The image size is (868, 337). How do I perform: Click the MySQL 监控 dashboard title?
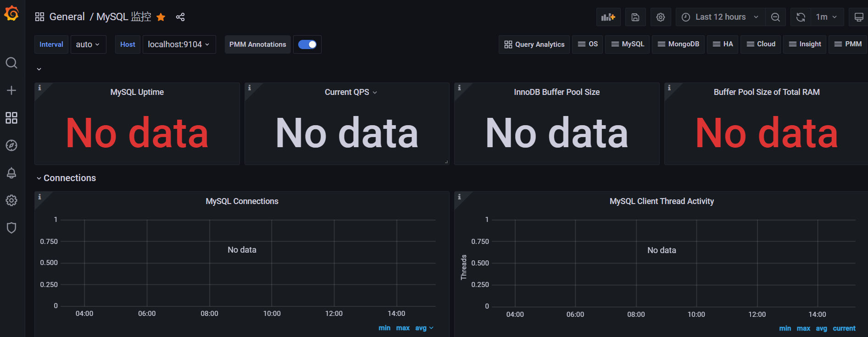coord(124,17)
